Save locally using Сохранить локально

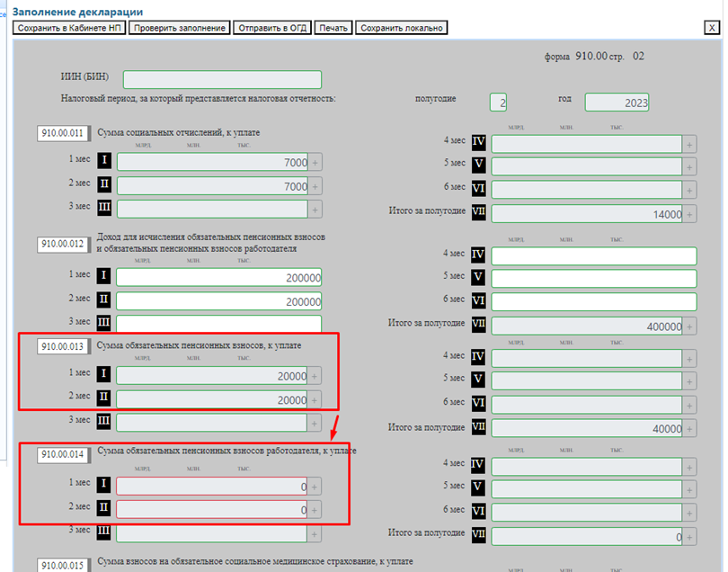(401, 28)
